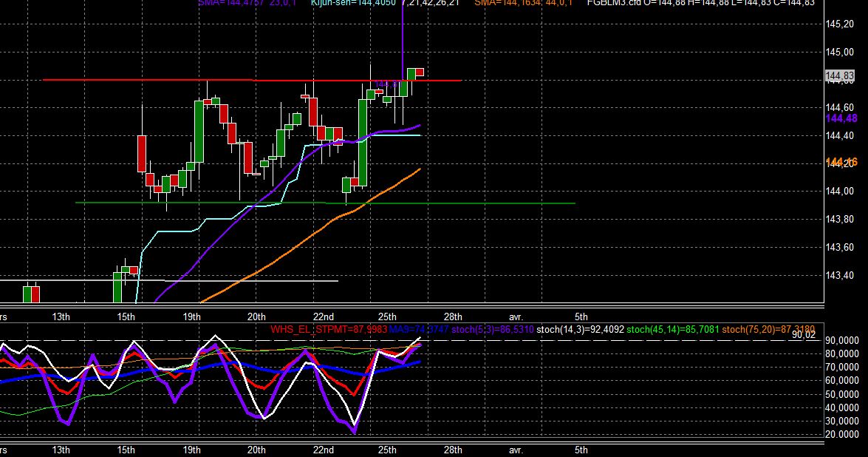This screenshot has width=868, height=457.
Task: Click 28th on the price chart date axis
Action: 453,316
